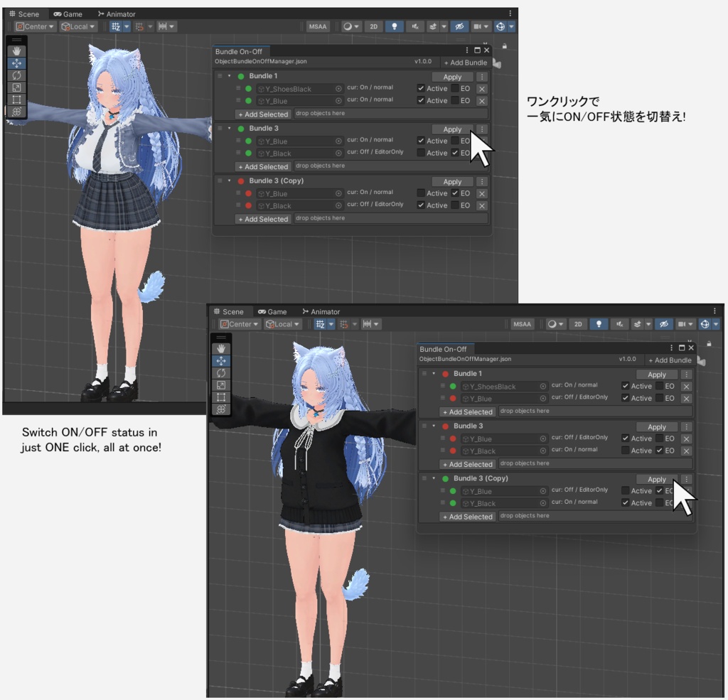Open Local rotation dropdown in lower Scene toolbar
728x700 pixels.
click(282, 324)
